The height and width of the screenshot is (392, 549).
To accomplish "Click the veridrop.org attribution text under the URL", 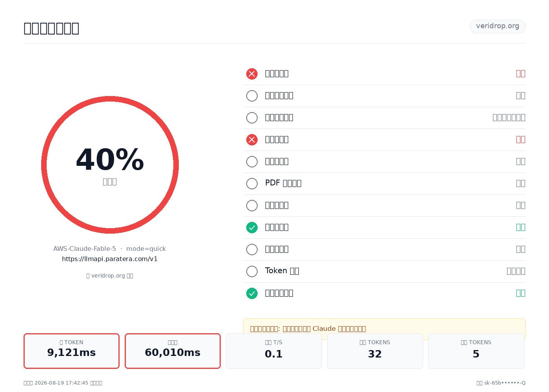I will [110, 276].
